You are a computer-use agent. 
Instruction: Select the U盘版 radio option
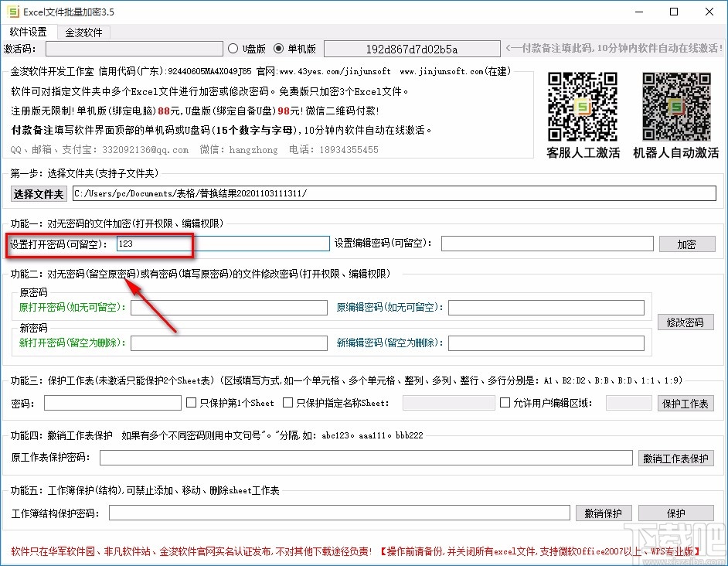point(232,48)
